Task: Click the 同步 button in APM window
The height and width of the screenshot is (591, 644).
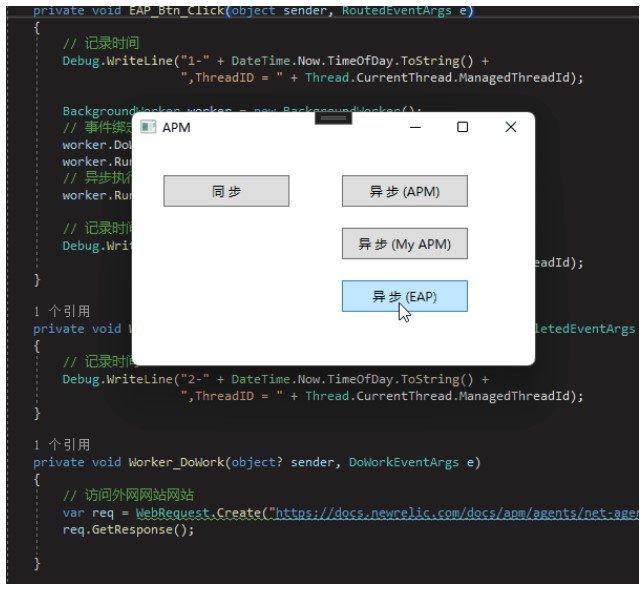Action: (226, 191)
